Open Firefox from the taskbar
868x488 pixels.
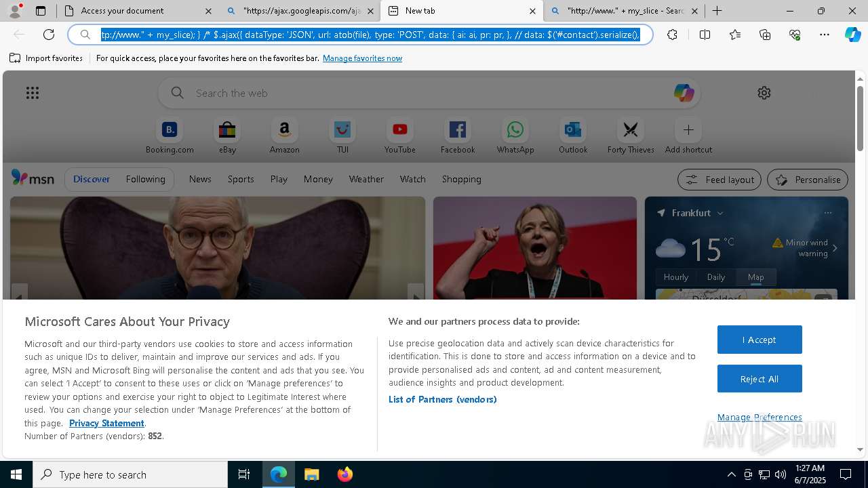345,474
